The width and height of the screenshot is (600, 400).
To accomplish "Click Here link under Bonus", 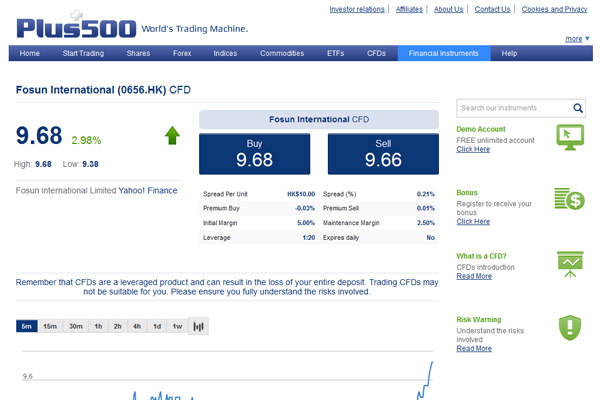I will click(473, 222).
